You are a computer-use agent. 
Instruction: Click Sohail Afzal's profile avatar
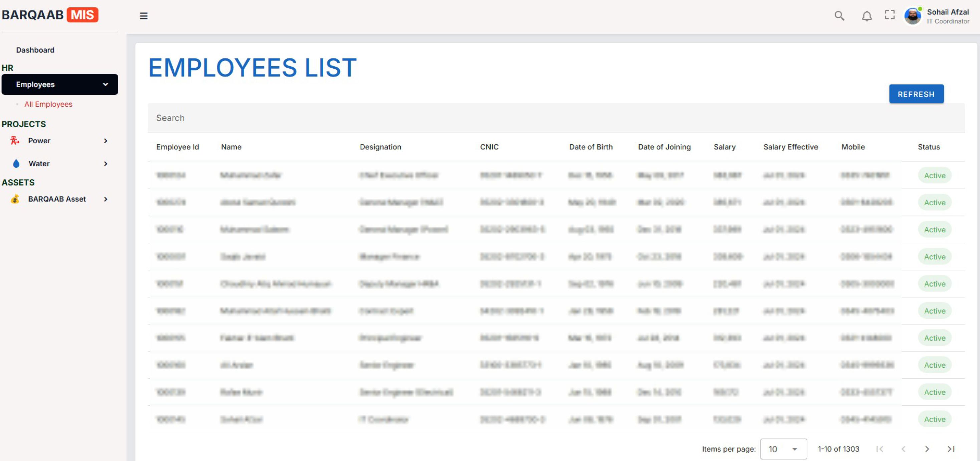click(912, 16)
